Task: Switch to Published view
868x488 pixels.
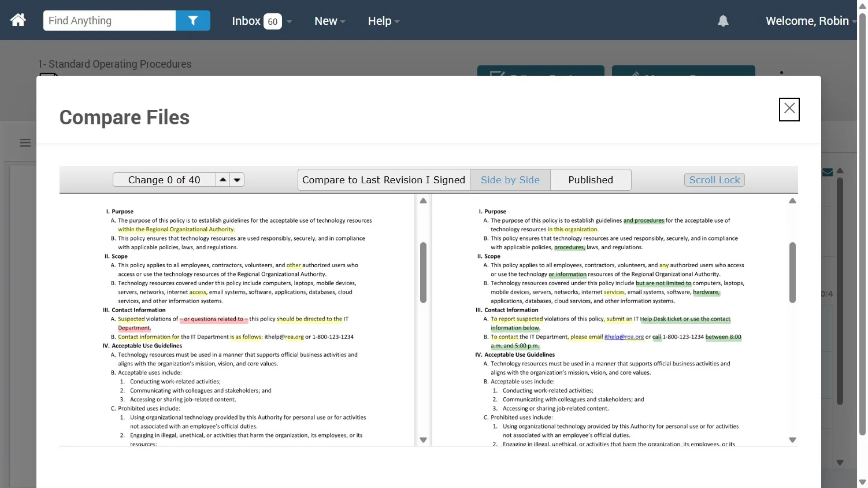Action: (591, 180)
